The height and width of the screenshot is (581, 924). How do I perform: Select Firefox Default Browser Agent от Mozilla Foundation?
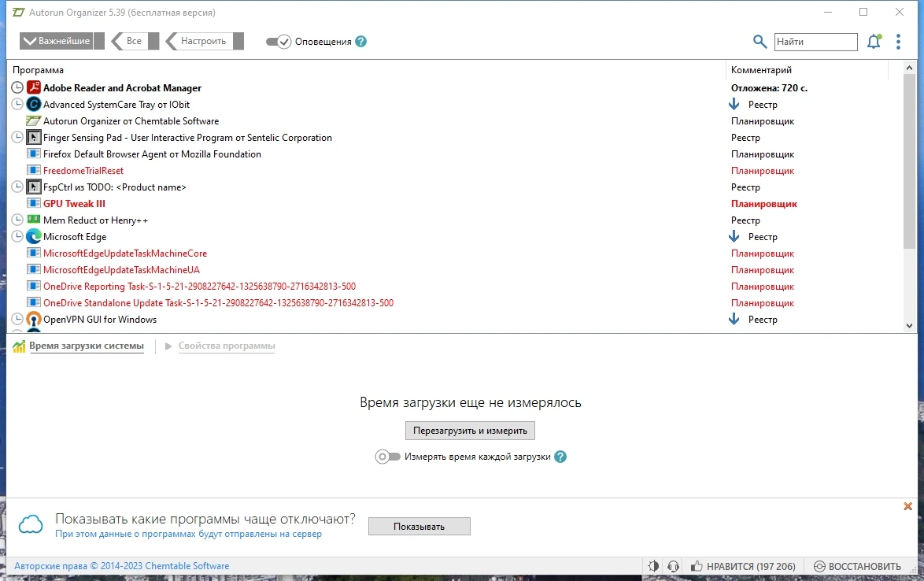click(x=152, y=154)
